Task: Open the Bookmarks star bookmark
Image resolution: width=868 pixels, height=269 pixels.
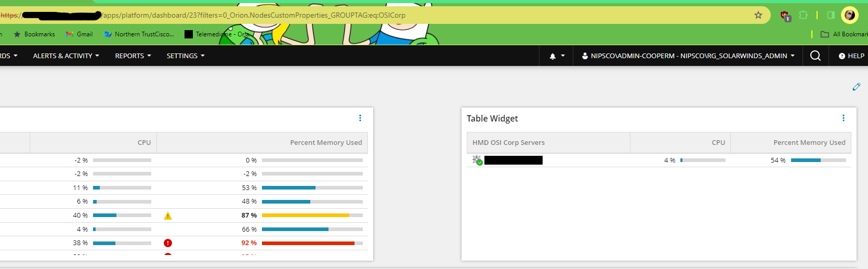Action: pos(34,34)
